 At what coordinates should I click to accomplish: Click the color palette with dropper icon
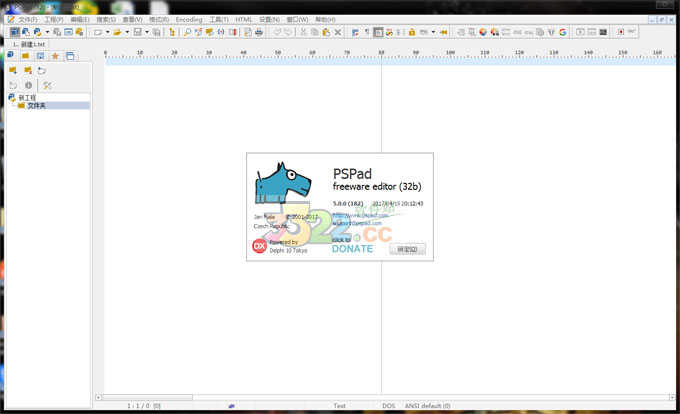(494, 32)
